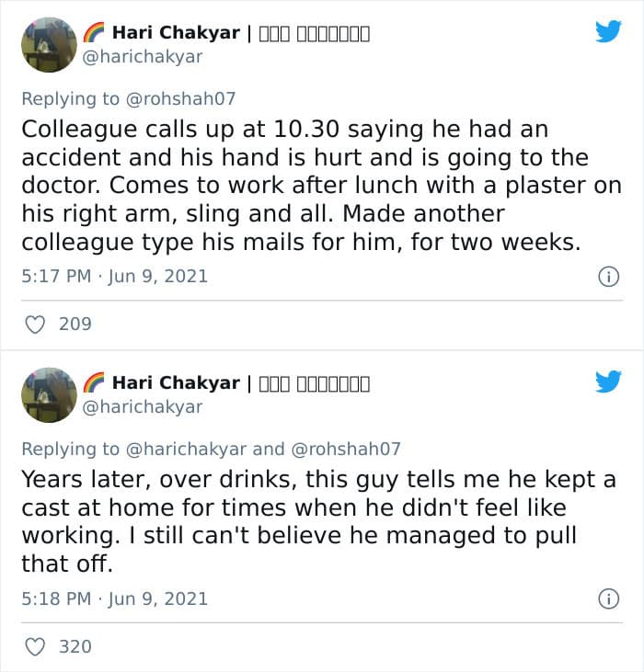Click rainbow emoji in first tweet's name
The width and height of the screenshot is (644, 672).
click(x=94, y=32)
